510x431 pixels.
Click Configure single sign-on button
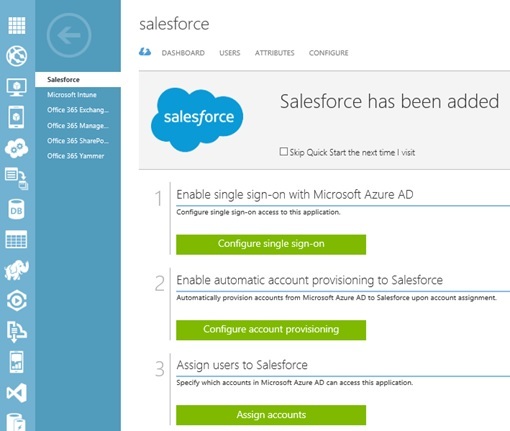click(x=271, y=244)
